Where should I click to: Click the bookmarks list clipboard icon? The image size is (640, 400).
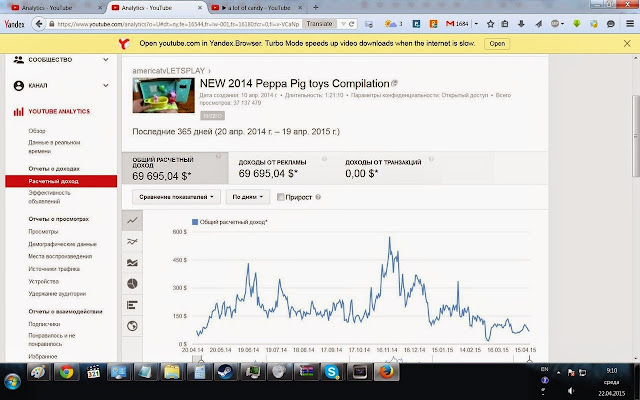pos(505,24)
